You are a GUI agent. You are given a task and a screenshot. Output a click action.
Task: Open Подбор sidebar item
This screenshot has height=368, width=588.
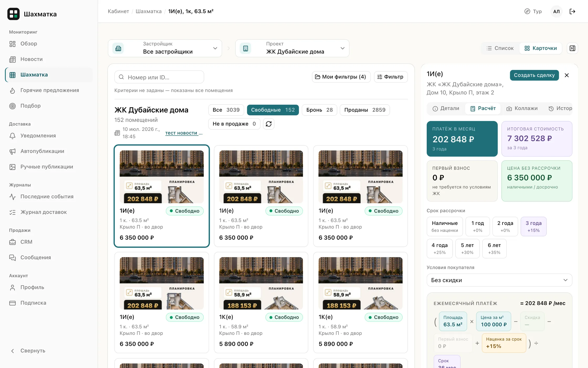pos(49,106)
